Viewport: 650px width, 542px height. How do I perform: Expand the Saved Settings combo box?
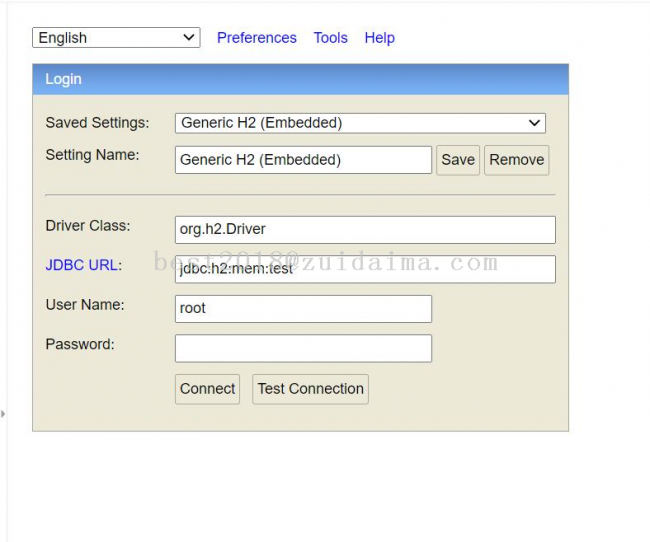(x=360, y=123)
